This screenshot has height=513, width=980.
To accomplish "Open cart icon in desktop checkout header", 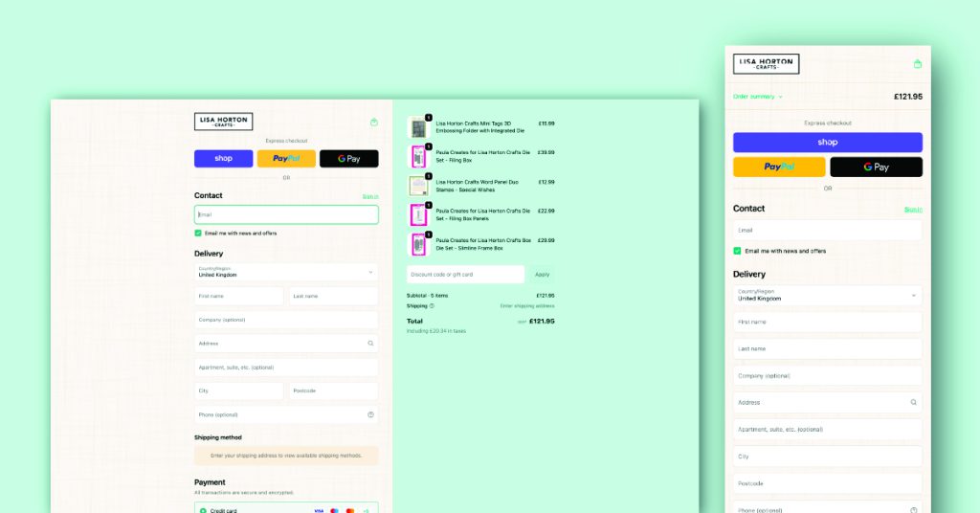I will point(374,122).
